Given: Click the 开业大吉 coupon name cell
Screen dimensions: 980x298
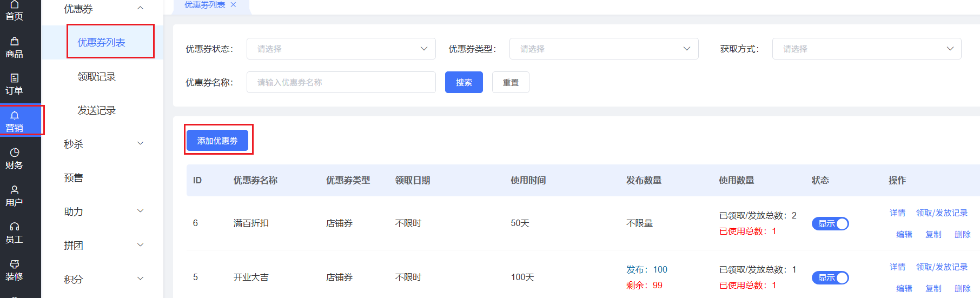Looking at the screenshot, I should (251, 277).
